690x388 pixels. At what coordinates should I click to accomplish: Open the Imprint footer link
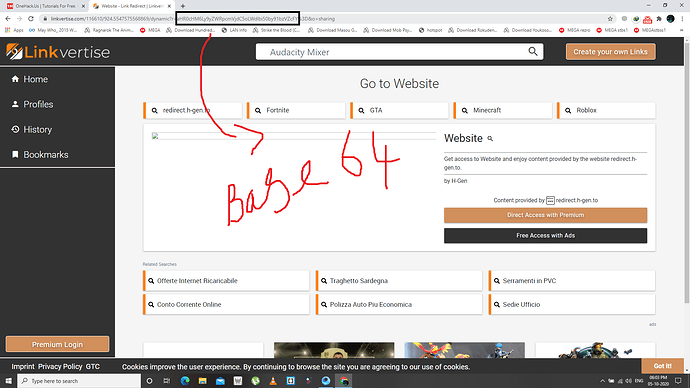point(23,366)
